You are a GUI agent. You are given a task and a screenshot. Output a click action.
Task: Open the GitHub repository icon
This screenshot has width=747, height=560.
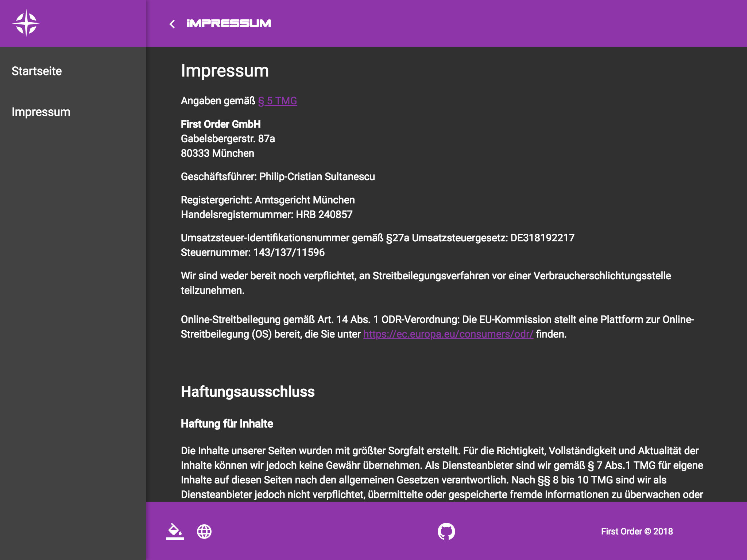(x=446, y=531)
